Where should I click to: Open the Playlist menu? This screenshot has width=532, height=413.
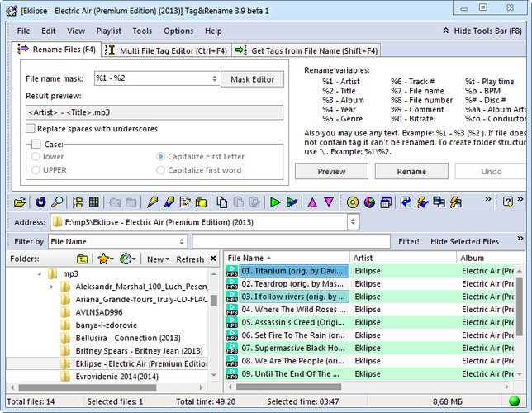pyautogui.click(x=108, y=31)
